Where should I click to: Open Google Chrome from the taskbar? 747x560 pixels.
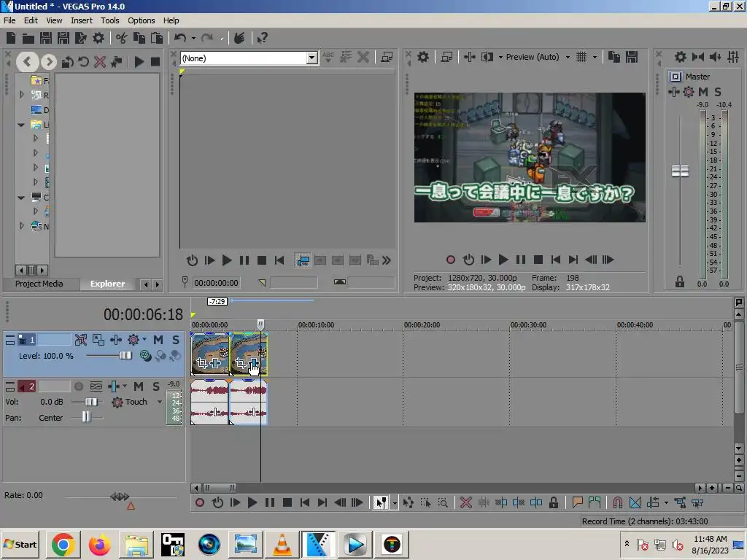pyautogui.click(x=63, y=545)
